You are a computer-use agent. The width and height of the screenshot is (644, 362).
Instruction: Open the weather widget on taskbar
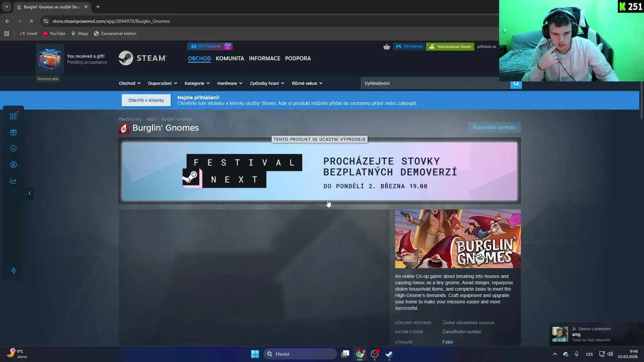[17, 354]
